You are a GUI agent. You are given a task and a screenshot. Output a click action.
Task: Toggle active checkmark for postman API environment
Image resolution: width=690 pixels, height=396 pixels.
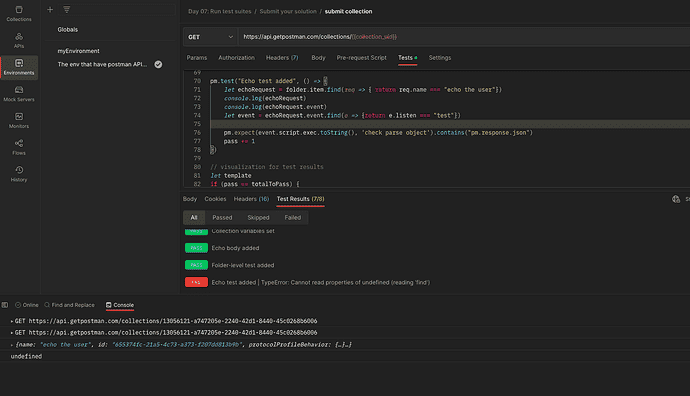tap(158, 64)
